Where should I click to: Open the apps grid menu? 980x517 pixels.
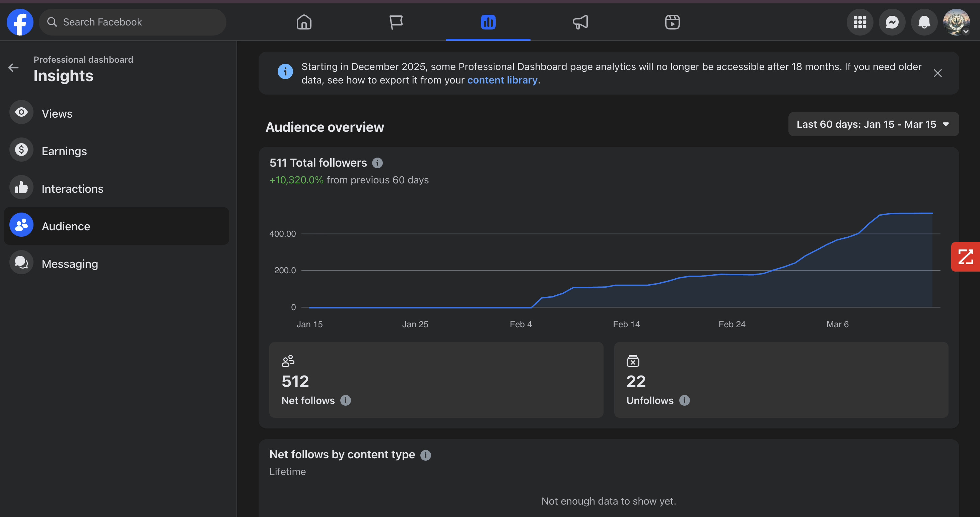pos(860,22)
